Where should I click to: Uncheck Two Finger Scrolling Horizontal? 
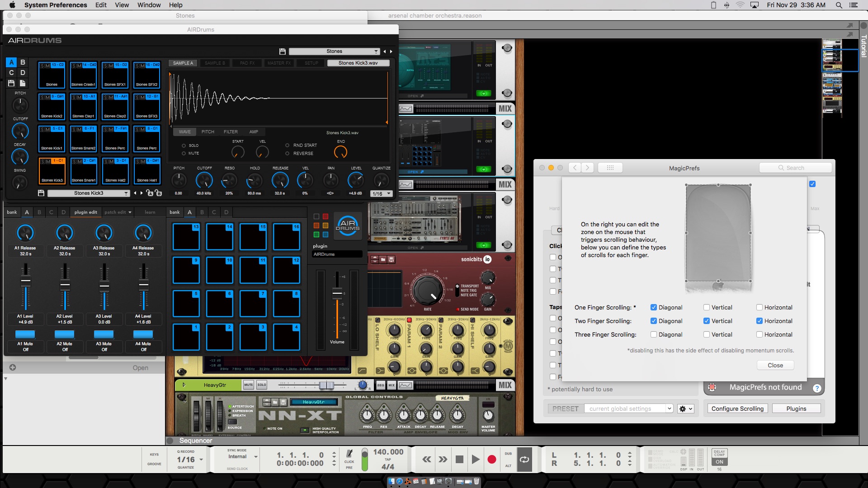(x=759, y=321)
